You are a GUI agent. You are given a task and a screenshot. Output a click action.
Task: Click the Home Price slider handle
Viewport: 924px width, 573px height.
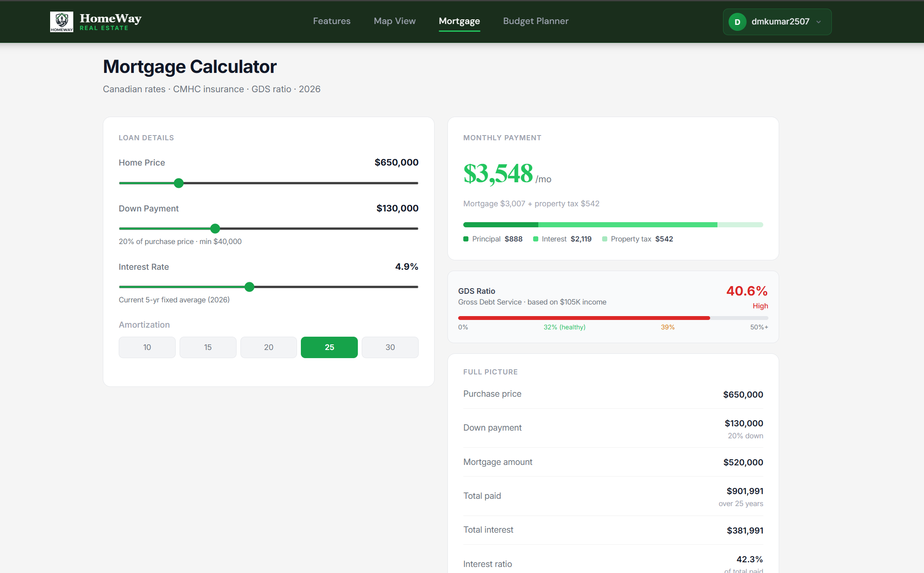pyautogui.click(x=179, y=183)
